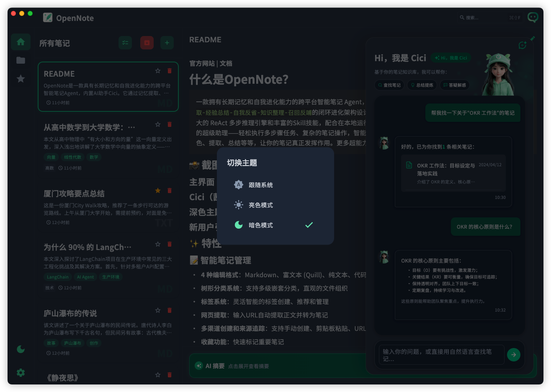Add a new note with plus button
The width and height of the screenshot is (551, 392).
(x=167, y=43)
